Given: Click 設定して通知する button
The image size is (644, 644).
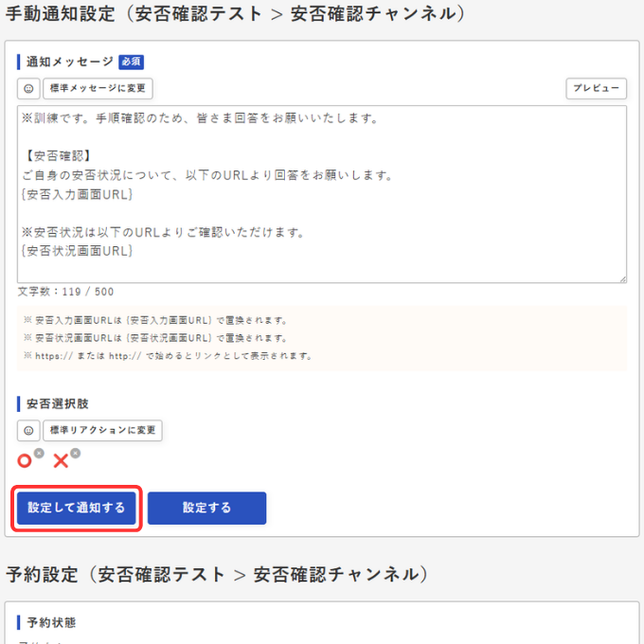Looking at the screenshot, I should 77,508.
